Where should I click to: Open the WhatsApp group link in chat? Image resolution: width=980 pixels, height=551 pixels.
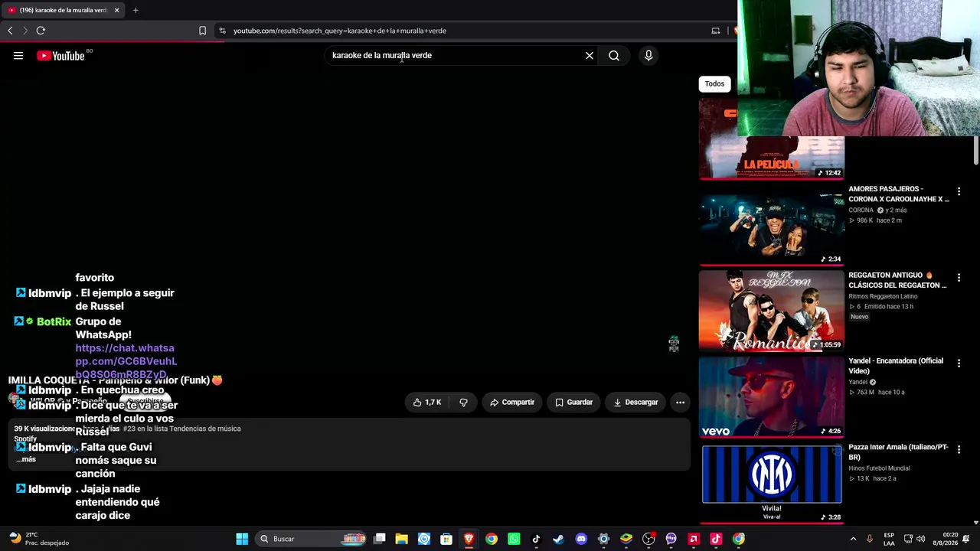tap(126, 361)
